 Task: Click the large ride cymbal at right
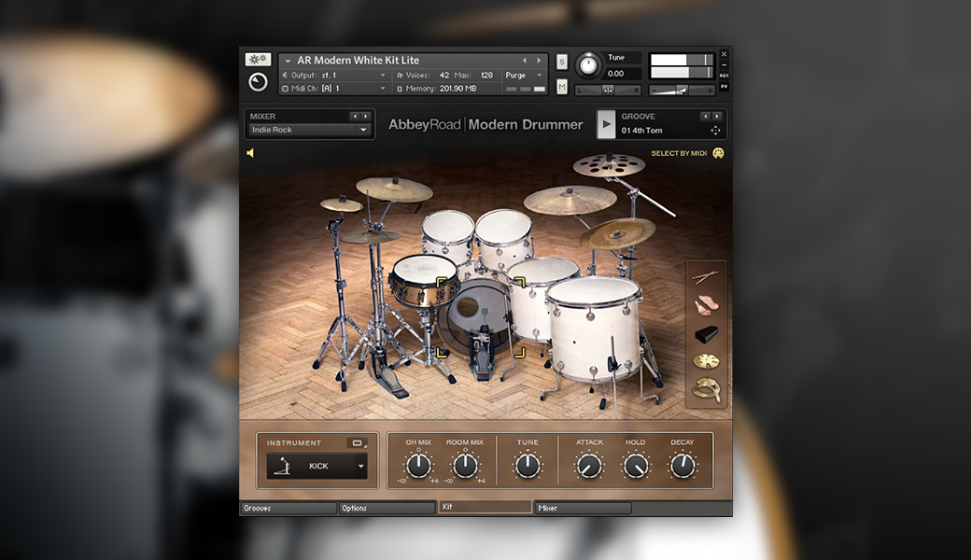click(570, 200)
